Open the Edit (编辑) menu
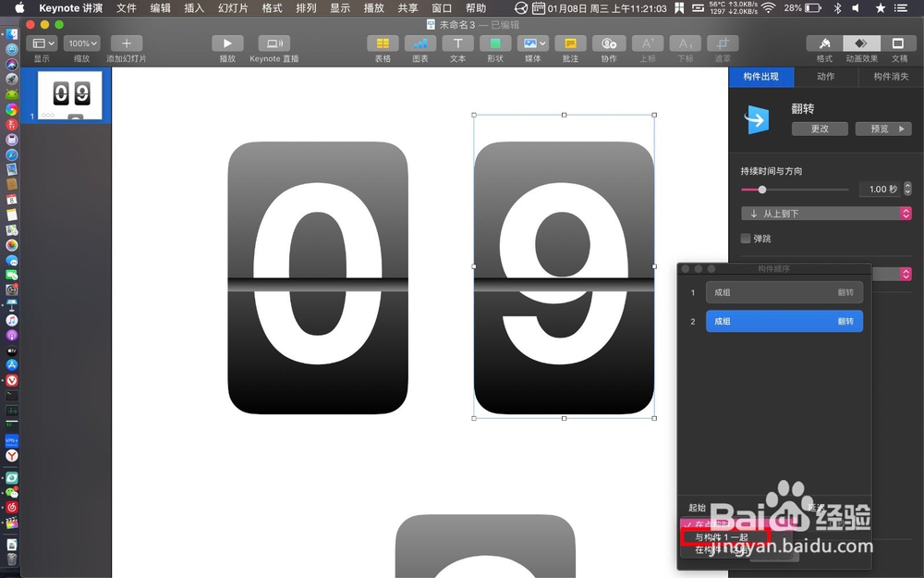924x578 pixels. tap(160, 8)
